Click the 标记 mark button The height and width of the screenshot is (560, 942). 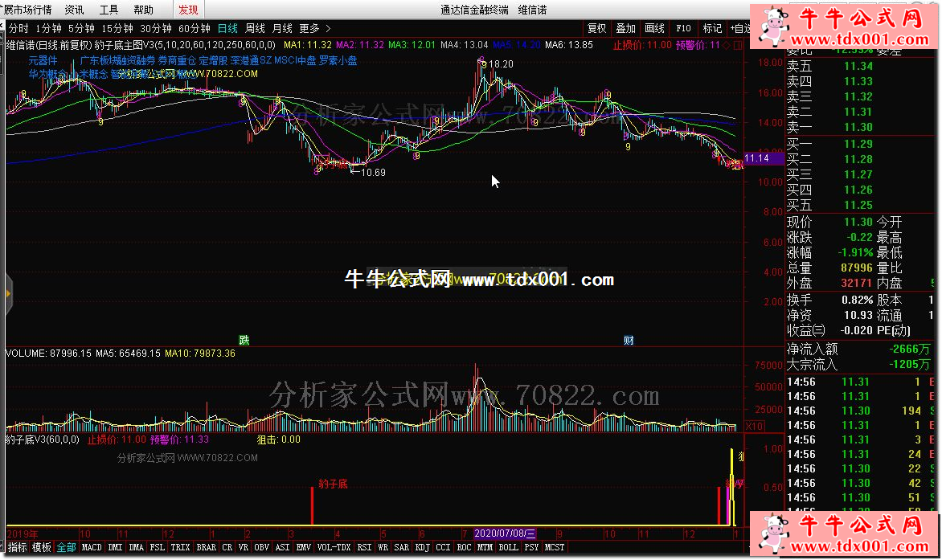712,28
